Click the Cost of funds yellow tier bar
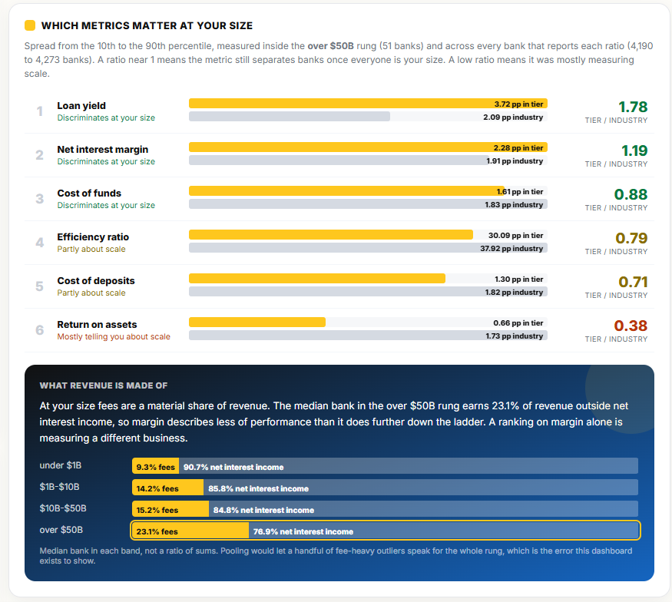Screen dimensions: 672x602 click(346, 191)
